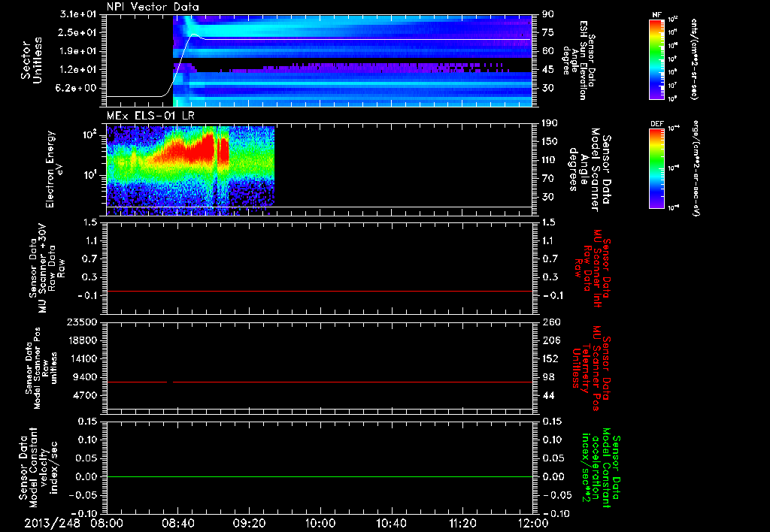Viewport: 770px width, 532px height.
Task: Click the "23500" scanner position tick
Action: (x=82, y=322)
